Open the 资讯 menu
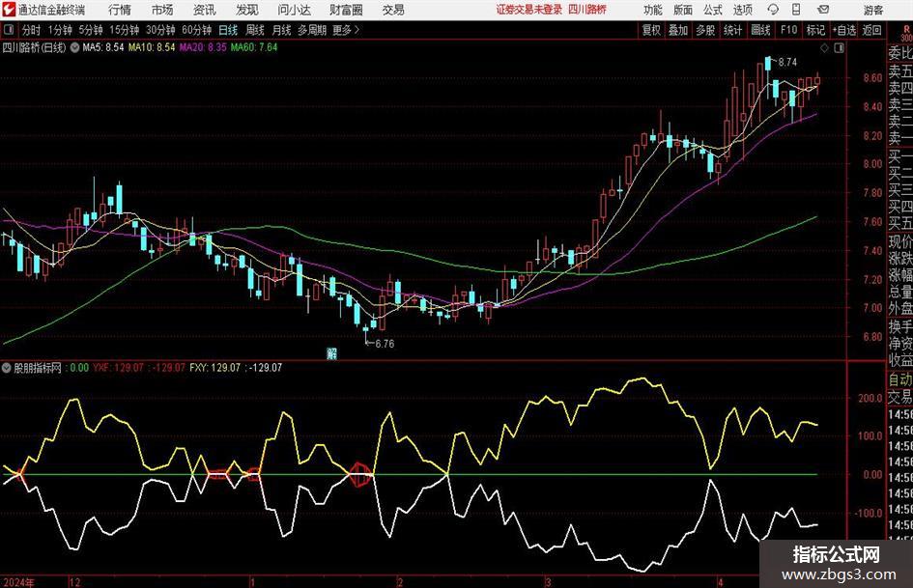Viewport: 913px width, 588px height. point(205,10)
